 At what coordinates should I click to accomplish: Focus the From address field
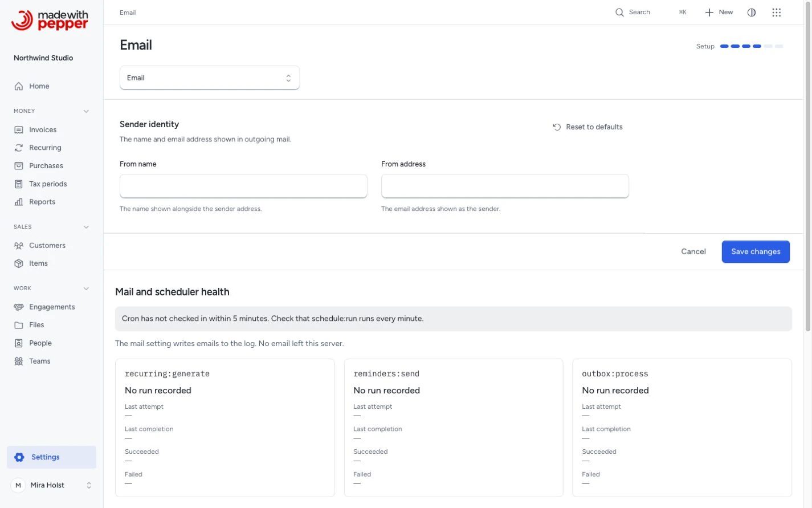click(505, 186)
